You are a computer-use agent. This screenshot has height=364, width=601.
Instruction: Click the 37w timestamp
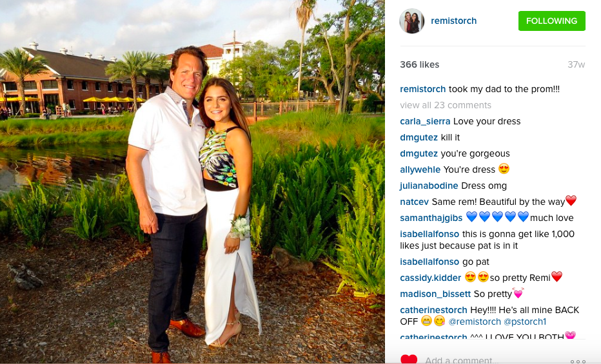click(x=576, y=64)
